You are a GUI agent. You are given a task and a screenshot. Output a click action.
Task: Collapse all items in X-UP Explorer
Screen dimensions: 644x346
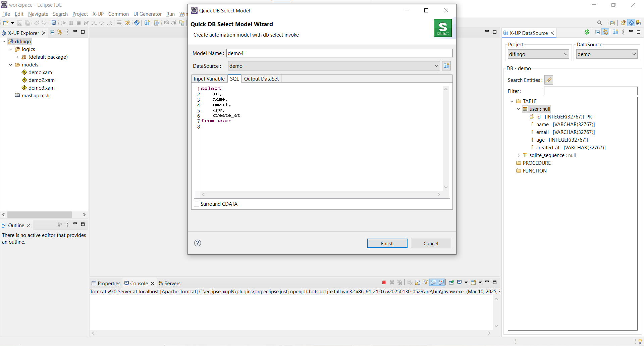(52, 32)
